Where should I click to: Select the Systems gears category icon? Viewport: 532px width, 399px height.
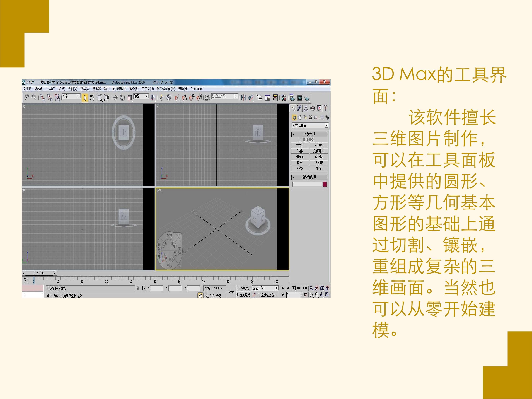[x=327, y=118]
